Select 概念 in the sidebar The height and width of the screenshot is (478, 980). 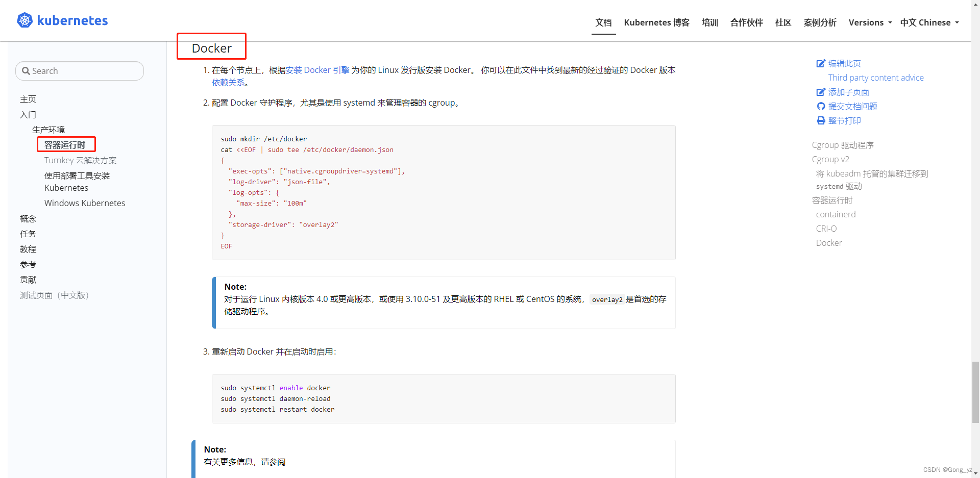[28, 218]
